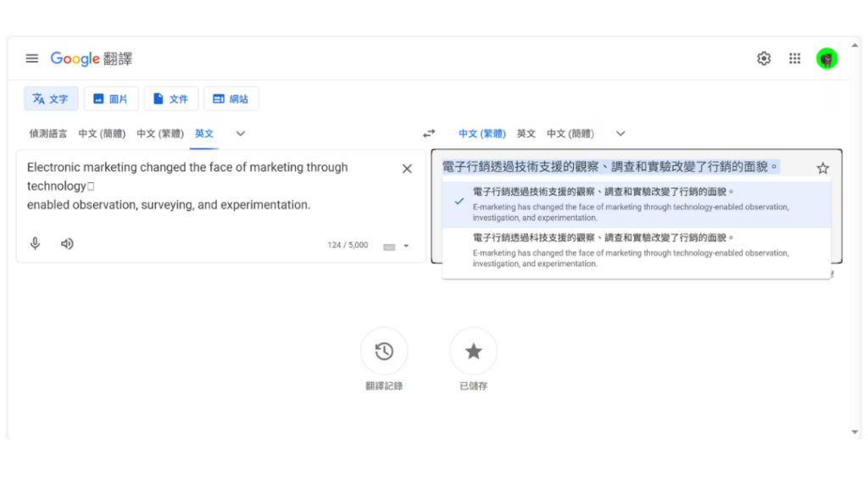Choose 英文 as target language
Screen dimensions: 868x488
[x=526, y=134]
